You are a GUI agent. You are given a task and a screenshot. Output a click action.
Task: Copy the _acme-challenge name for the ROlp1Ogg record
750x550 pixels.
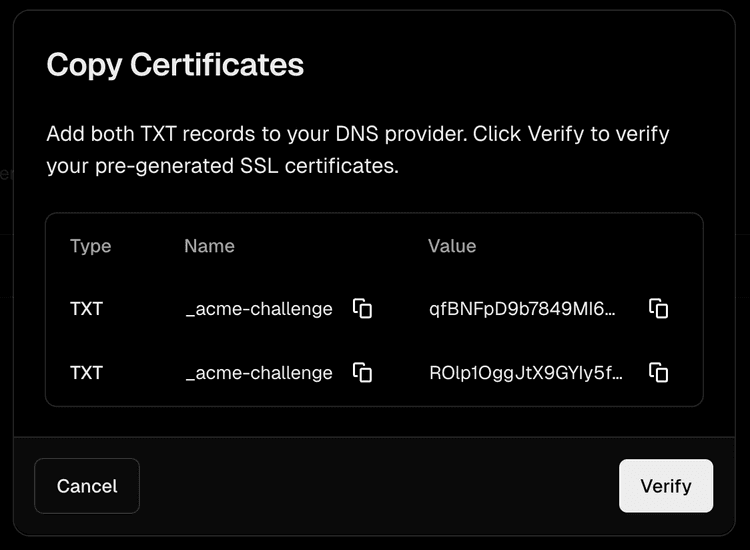click(x=362, y=373)
